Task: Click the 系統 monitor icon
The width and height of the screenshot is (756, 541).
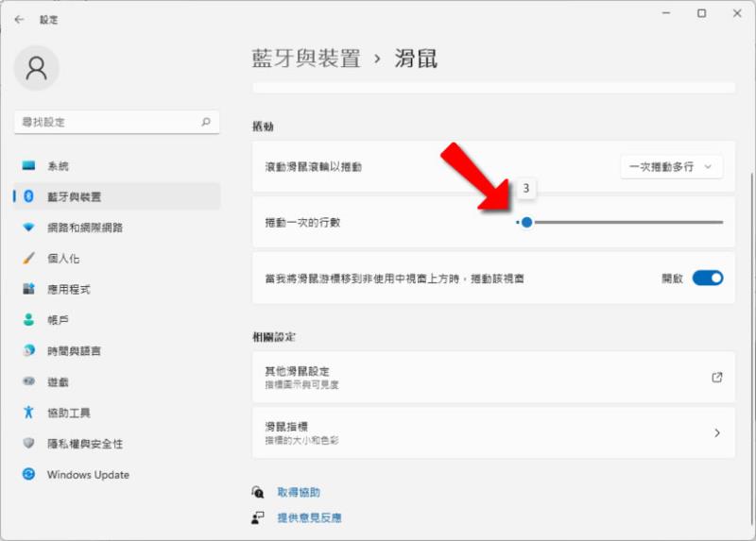Action: point(28,166)
